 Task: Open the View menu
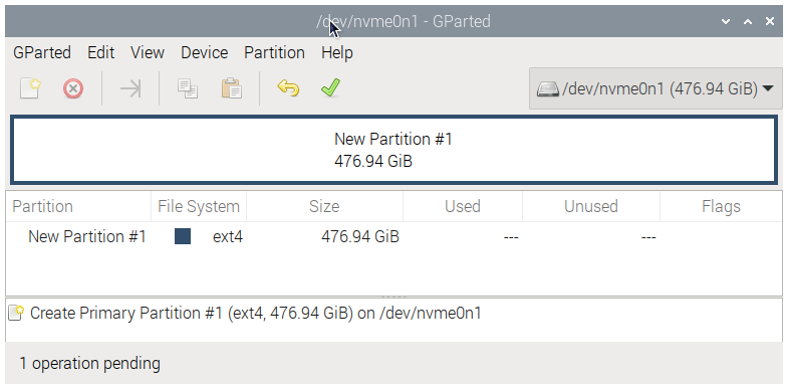[x=148, y=53]
